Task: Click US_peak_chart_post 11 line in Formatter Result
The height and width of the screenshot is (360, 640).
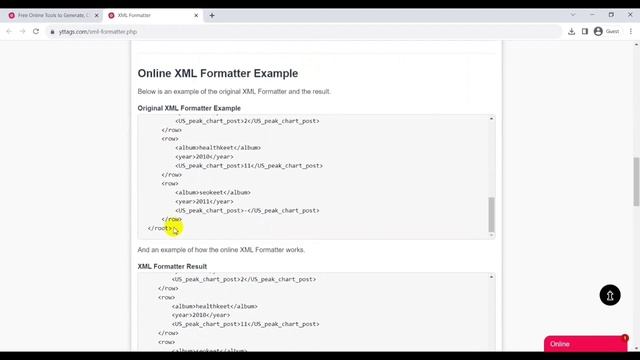Action: pos(246,324)
